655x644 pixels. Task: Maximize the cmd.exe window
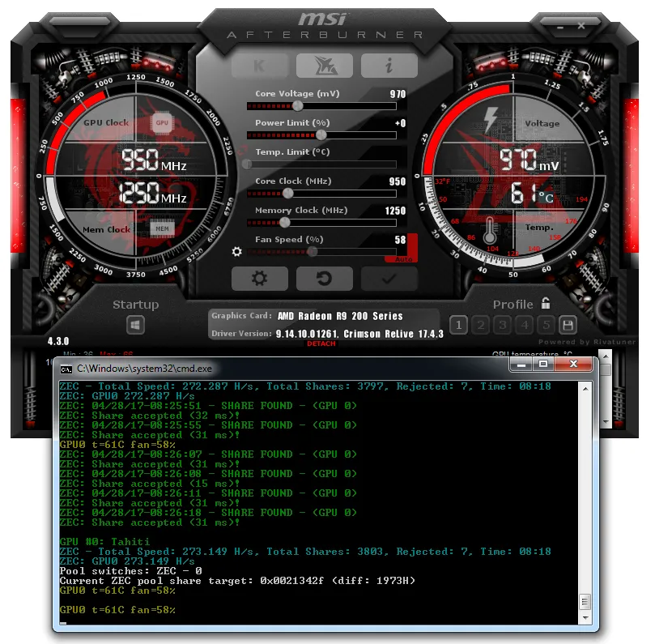tap(543, 365)
